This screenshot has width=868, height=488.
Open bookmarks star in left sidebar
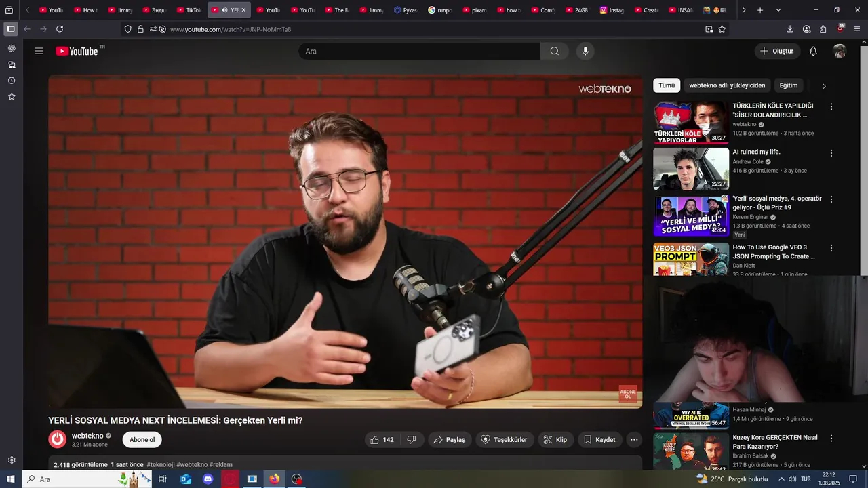pos(12,96)
